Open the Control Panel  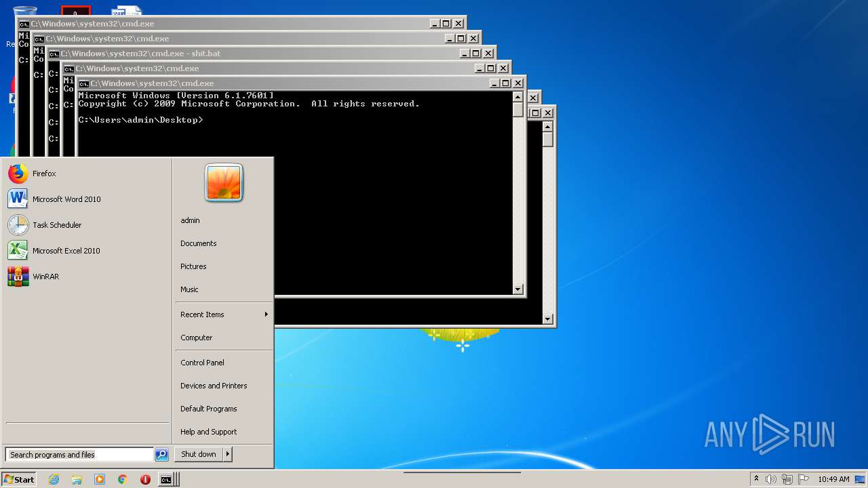(224, 363)
